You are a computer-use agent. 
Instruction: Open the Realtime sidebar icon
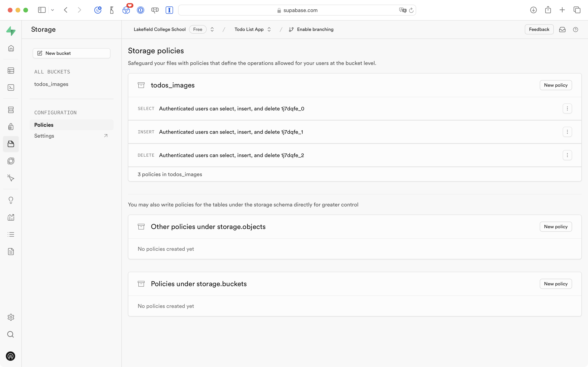pyautogui.click(x=11, y=178)
